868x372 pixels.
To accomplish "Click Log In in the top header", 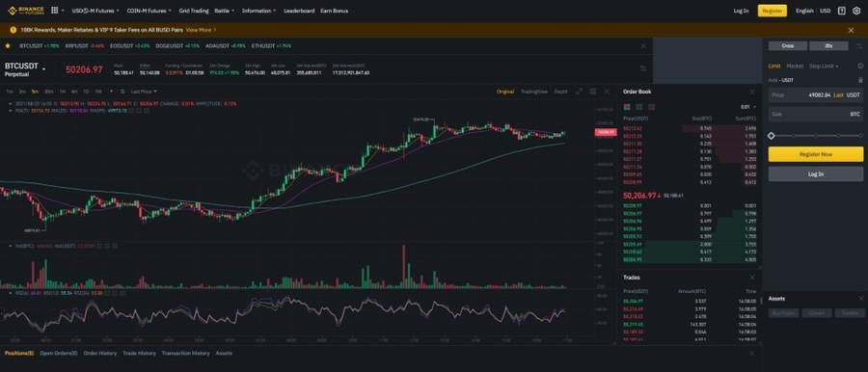I will coord(741,11).
